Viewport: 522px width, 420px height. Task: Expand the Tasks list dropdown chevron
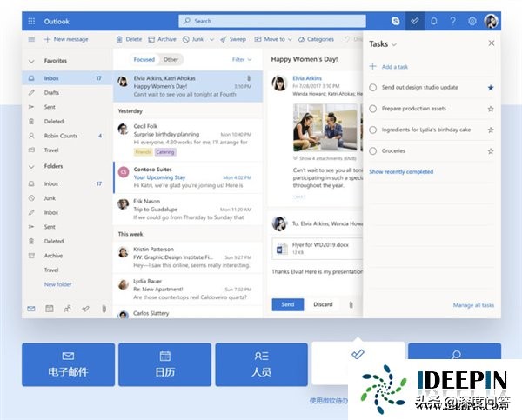(x=394, y=43)
